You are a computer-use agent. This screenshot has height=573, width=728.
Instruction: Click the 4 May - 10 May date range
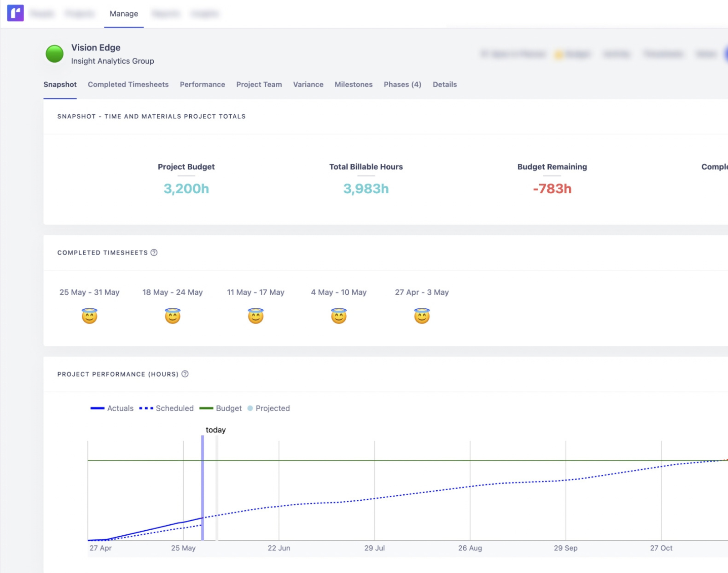tap(339, 292)
